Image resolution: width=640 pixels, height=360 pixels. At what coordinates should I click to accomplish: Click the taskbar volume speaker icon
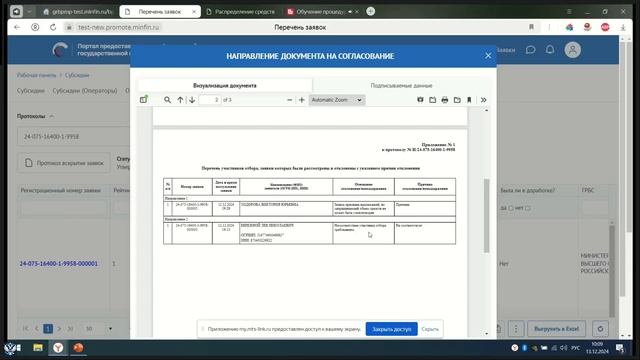coord(564,348)
